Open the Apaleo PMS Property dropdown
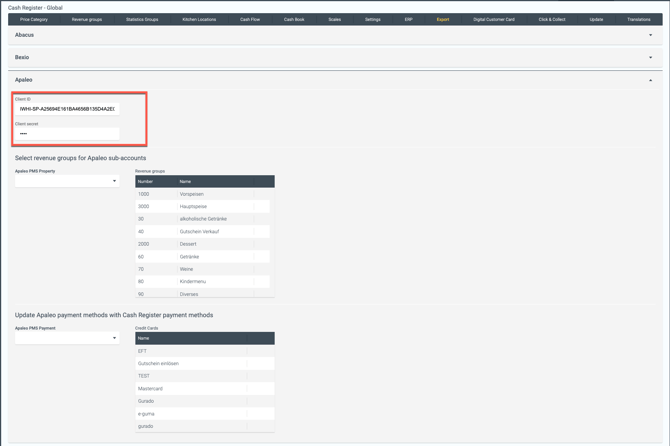 [x=67, y=181]
